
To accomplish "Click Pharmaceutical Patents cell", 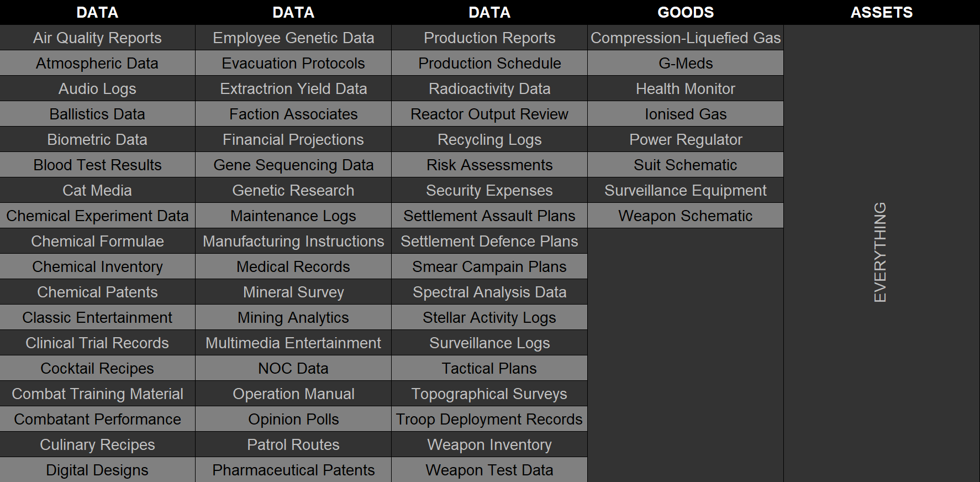I will 293,470.
